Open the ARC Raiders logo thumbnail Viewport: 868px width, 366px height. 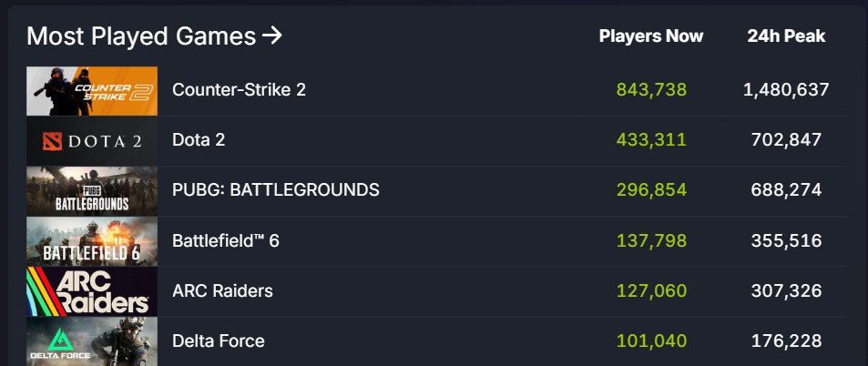click(92, 290)
